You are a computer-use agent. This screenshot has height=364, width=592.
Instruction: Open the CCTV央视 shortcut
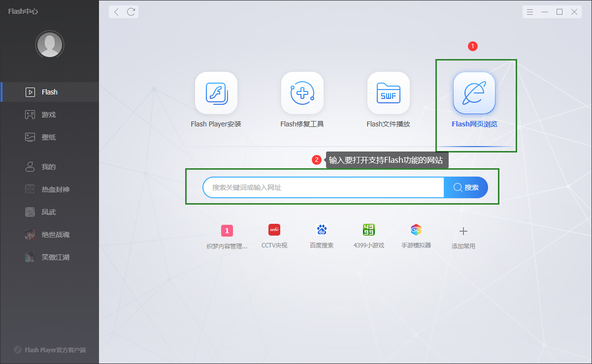tap(274, 230)
